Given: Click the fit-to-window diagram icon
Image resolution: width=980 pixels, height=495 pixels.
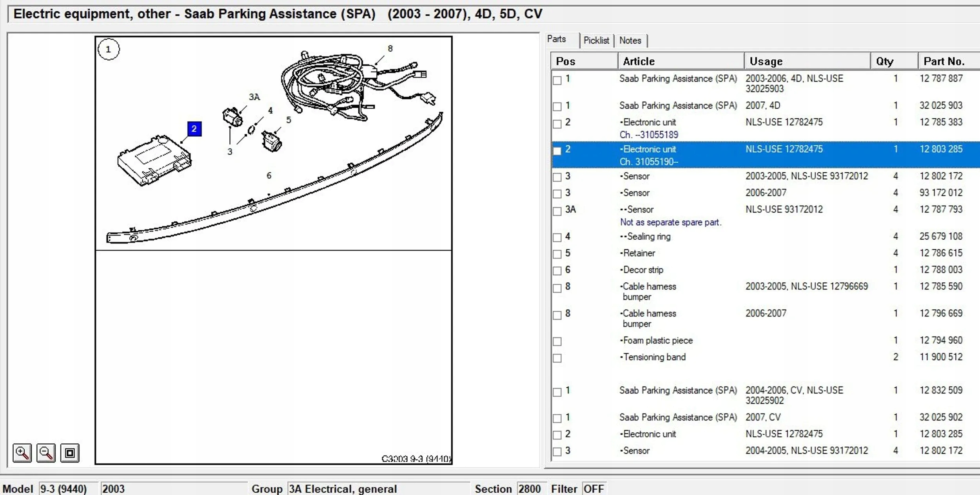Looking at the screenshot, I should click(70, 453).
